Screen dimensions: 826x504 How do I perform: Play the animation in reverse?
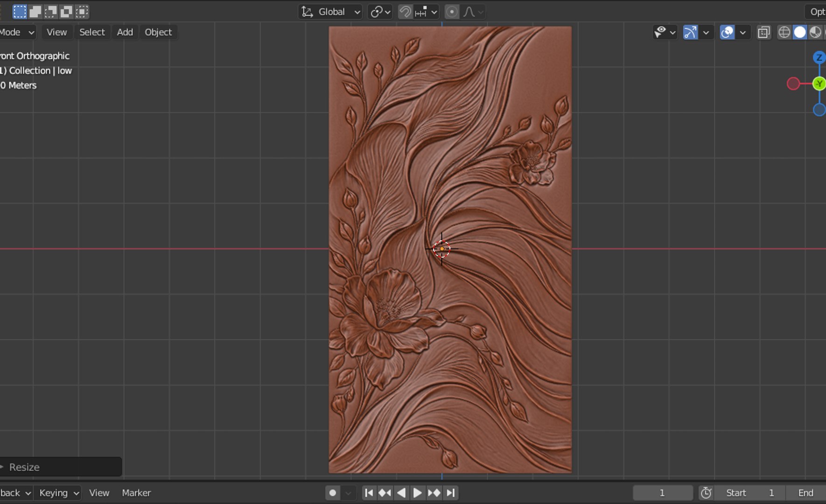401,493
